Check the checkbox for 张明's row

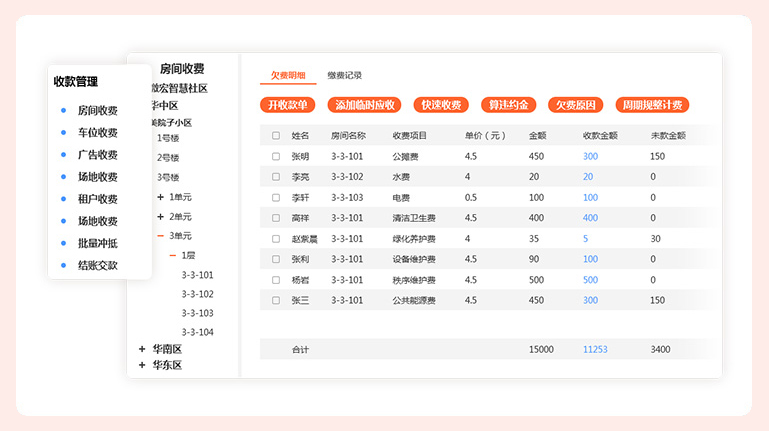pos(276,156)
